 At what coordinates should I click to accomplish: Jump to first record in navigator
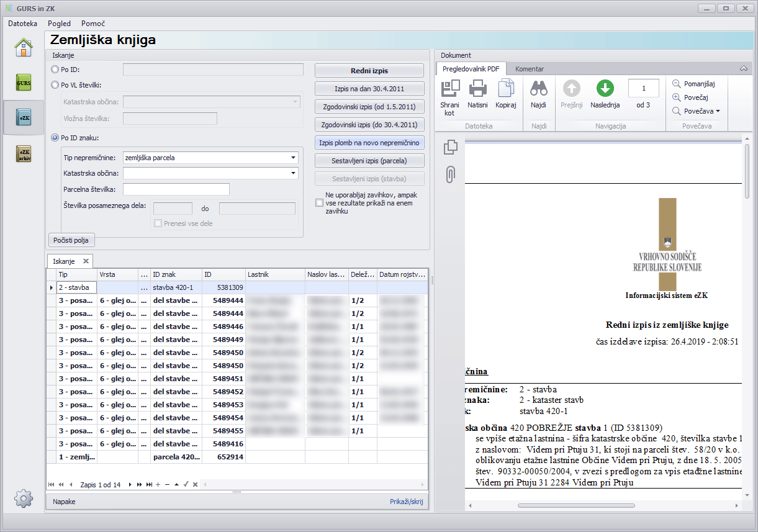[x=52, y=484]
